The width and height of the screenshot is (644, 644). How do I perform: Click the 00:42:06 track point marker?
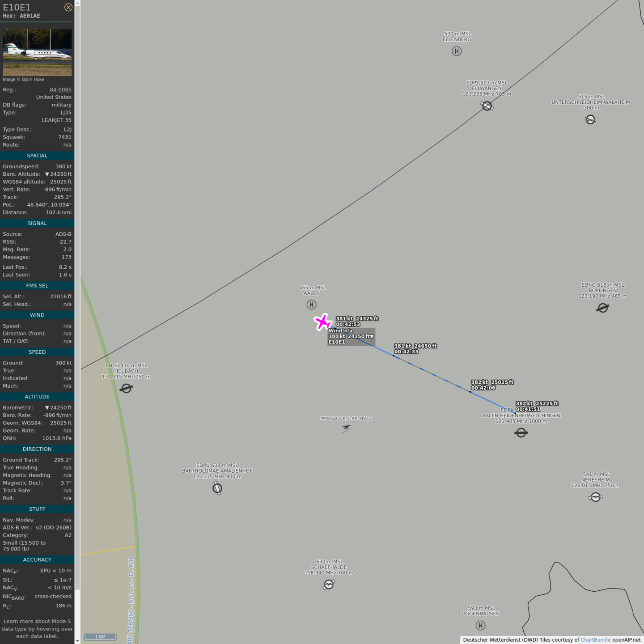[x=470, y=392]
